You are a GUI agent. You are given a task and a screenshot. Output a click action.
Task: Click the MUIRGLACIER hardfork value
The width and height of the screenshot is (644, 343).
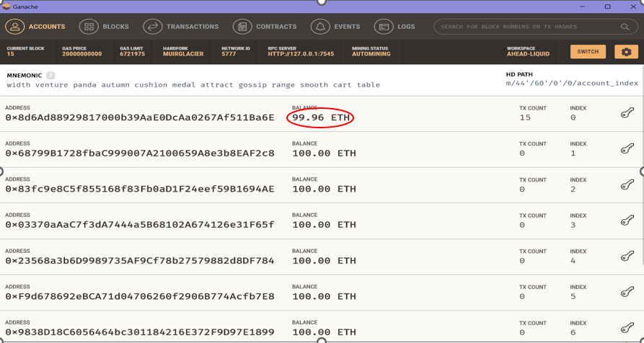click(183, 54)
